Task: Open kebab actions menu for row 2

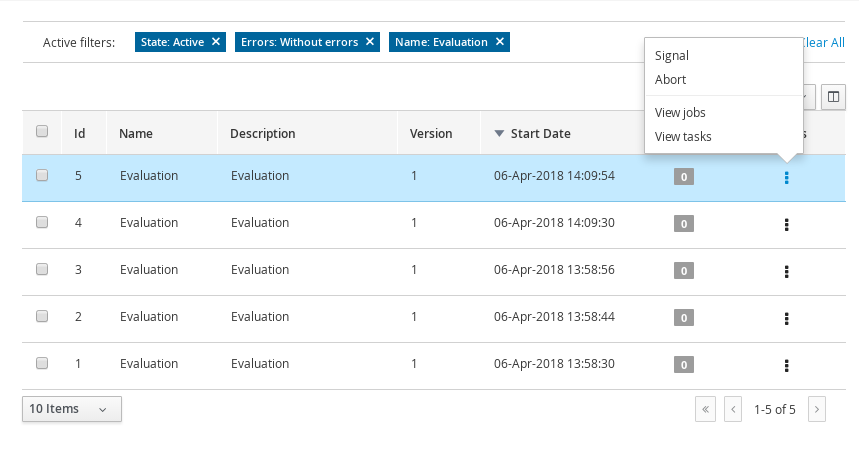Action: point(787,318)
